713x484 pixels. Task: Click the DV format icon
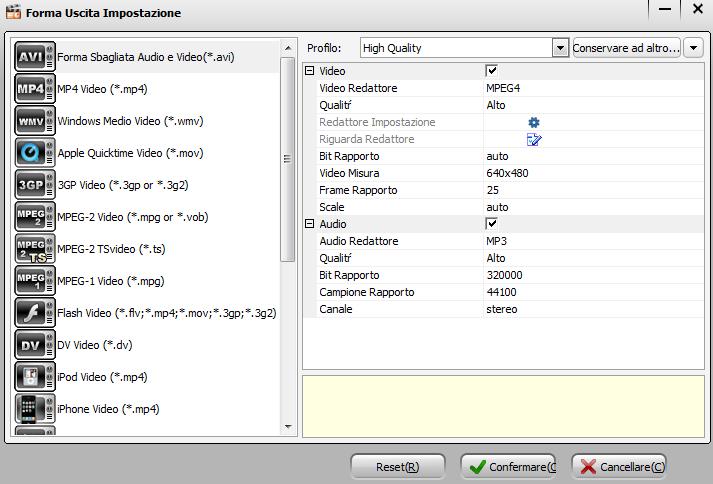tap(35, 345)
